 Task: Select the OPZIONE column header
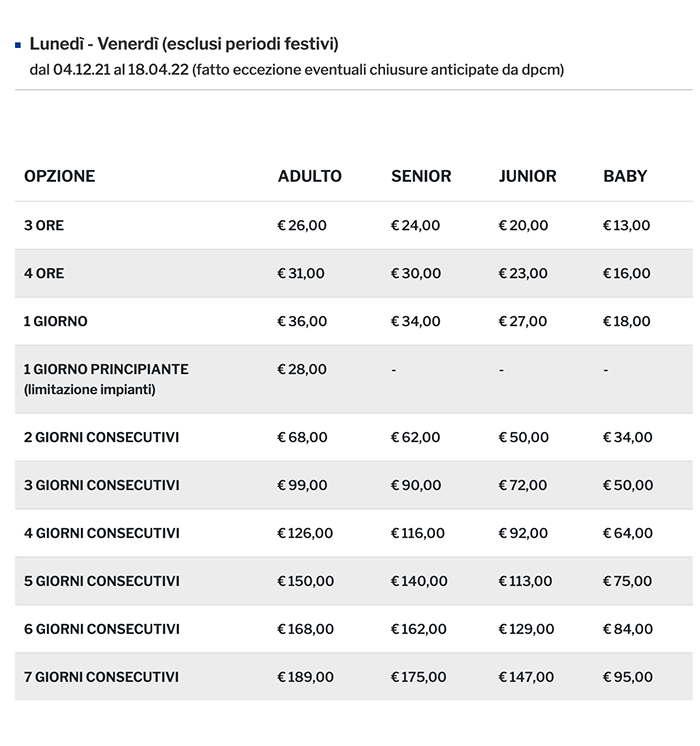click(60, 176)
